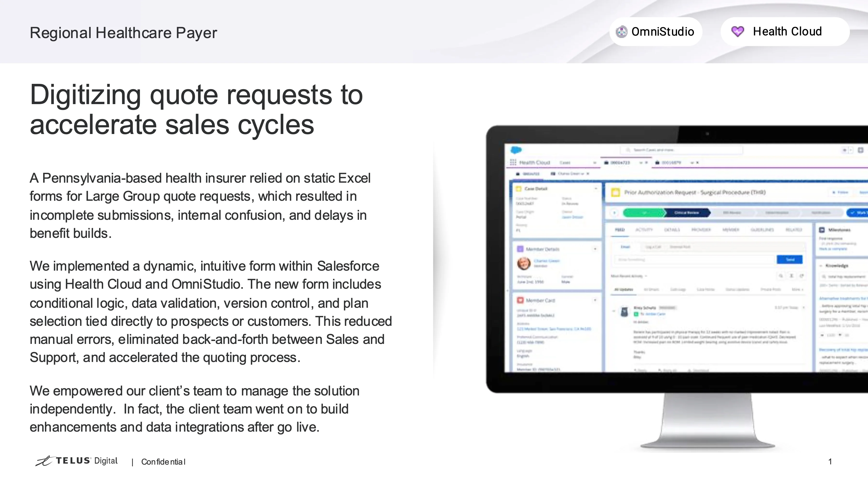Click the briefcase icon on tab 00014723

pos(606,163)
